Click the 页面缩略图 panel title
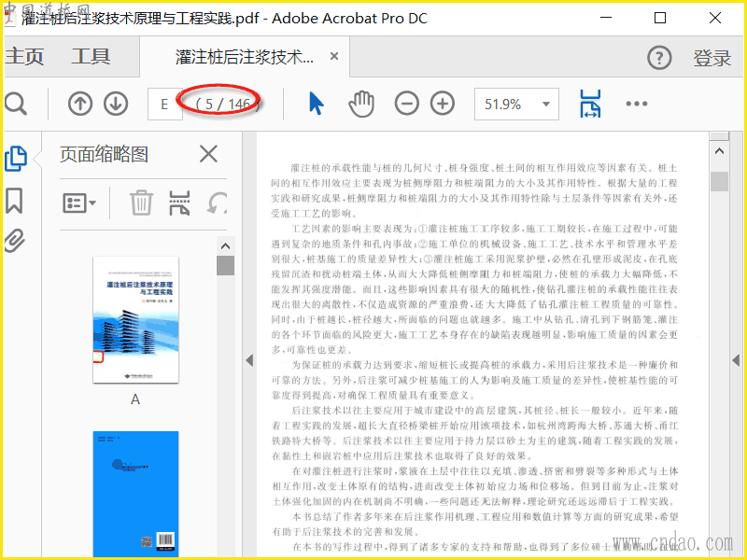Viewport: 747px width, 560px height. click(104, 154)
